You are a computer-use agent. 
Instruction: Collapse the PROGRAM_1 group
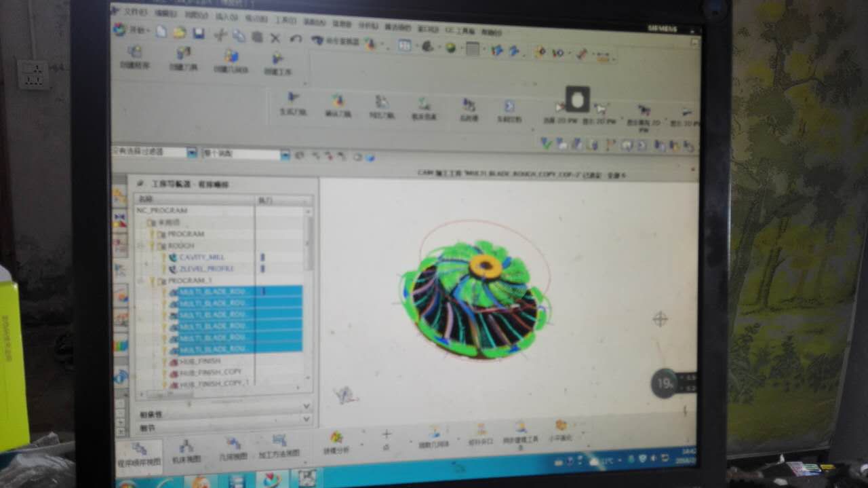click(x=142, y=280)
